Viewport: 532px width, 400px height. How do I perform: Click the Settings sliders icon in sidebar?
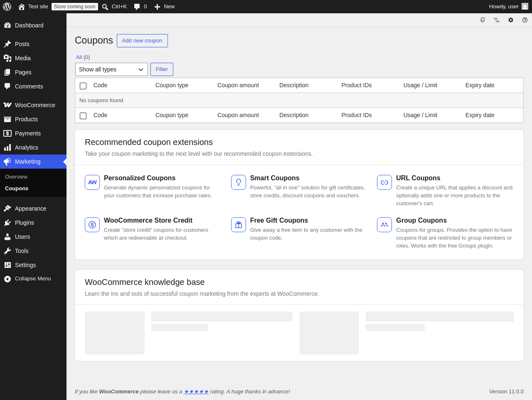click(7, 265)
